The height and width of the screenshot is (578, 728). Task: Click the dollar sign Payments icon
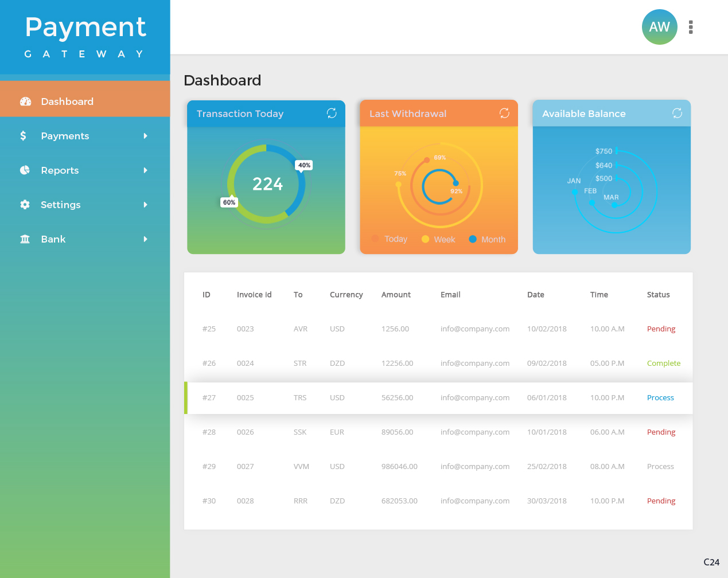click(23, 136)
